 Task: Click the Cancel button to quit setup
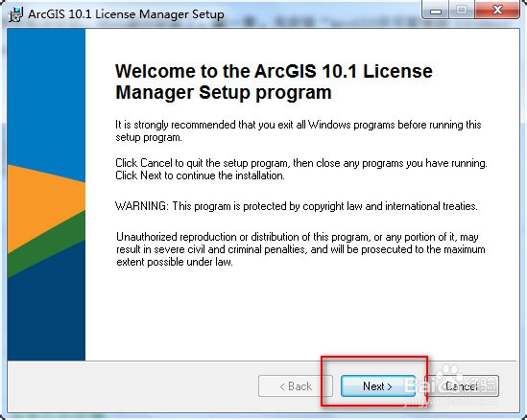[462, 386]
